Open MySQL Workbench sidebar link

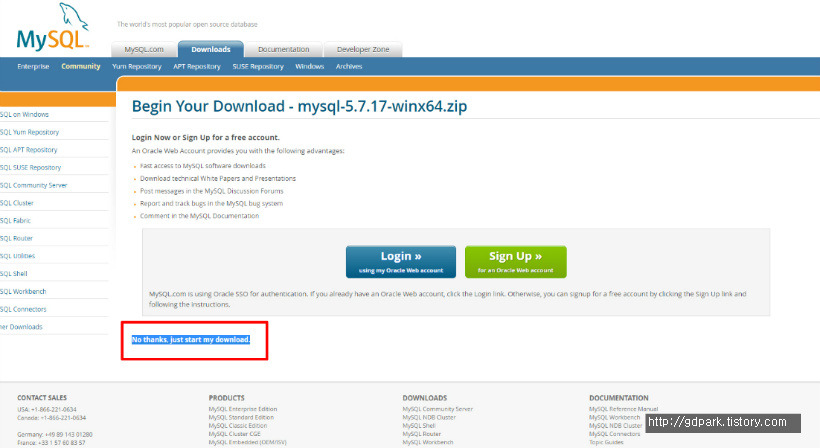coord(23,292)
